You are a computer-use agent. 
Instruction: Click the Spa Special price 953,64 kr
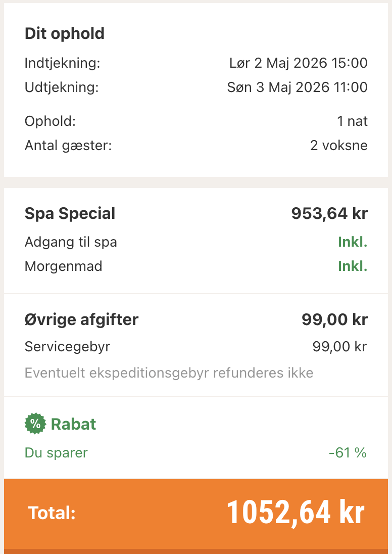[329, 213]
